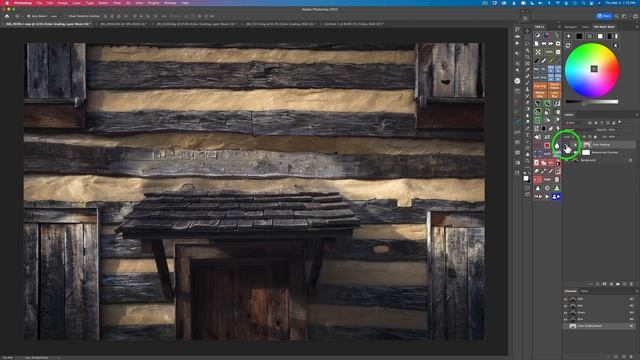
Task: Open the Layer menu
Action: click(76, 3)
